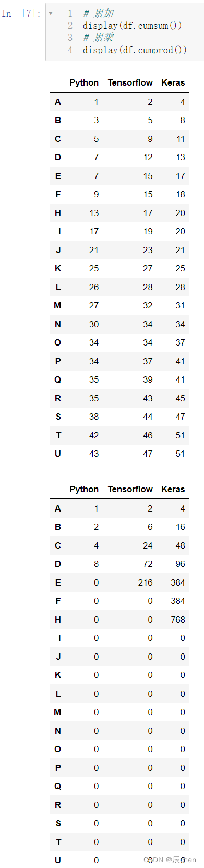The image size is (204, 868).
Task: Click row label H in cumprod table
Action: click(x=57, y=620)
